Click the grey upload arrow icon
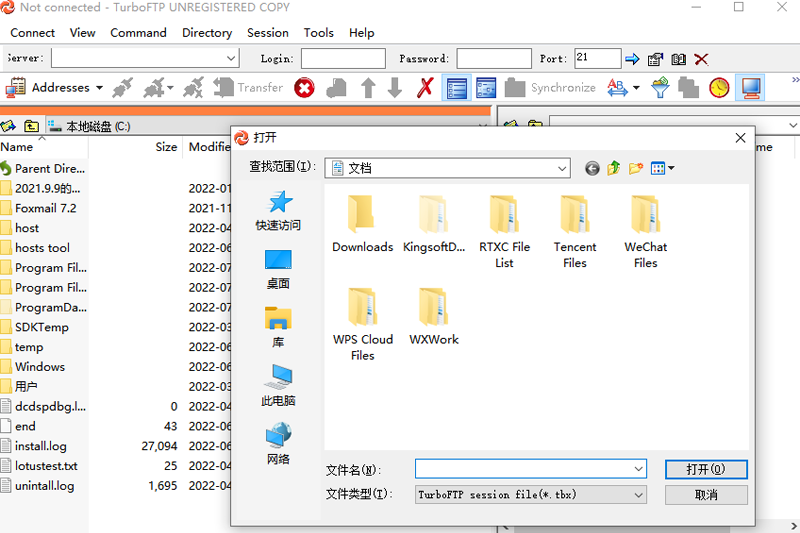Screen dimensions: 800x533 pos(368,88)
